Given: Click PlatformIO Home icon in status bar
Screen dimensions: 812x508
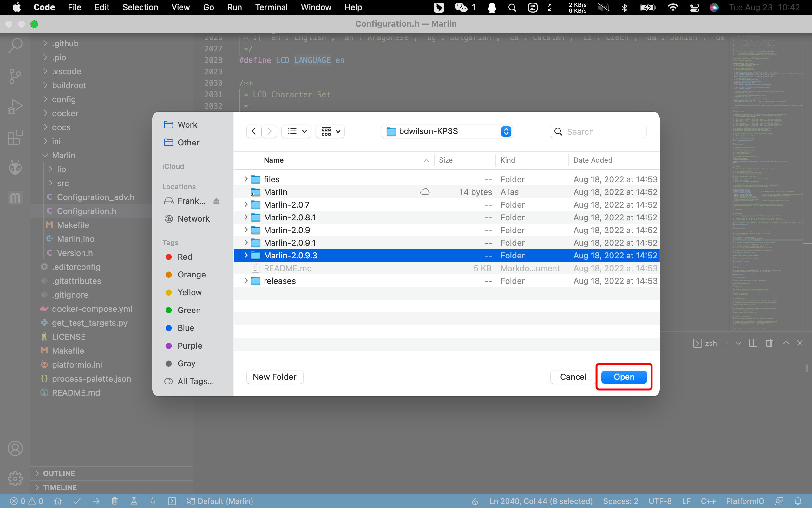Looking at the screenshot, I should click(58, 501).
